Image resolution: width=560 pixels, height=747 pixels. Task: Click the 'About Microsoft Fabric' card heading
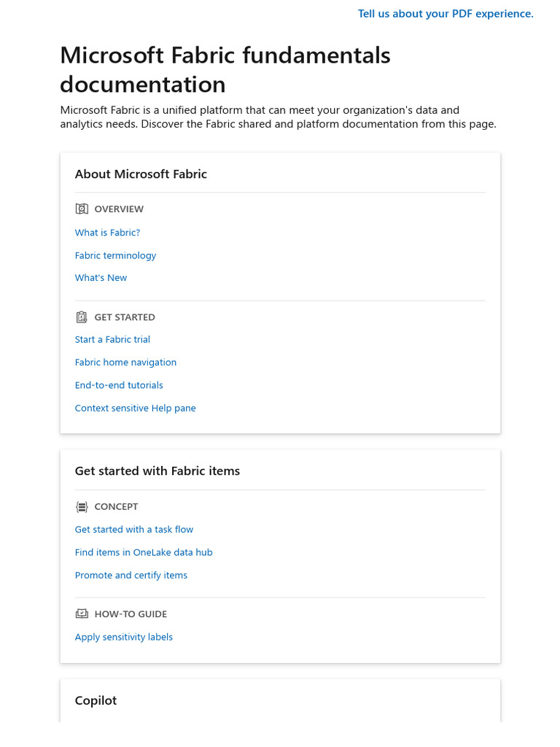pos(141,174)
